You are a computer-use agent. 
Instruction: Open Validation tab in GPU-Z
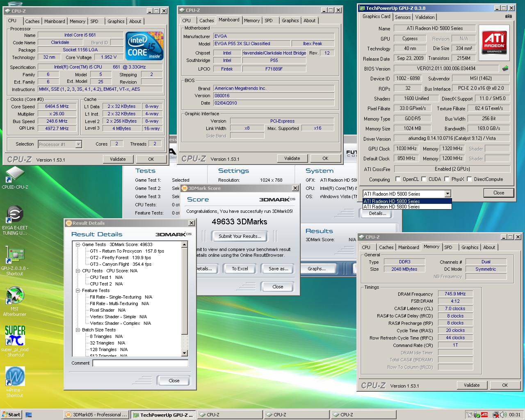(425, 17)
